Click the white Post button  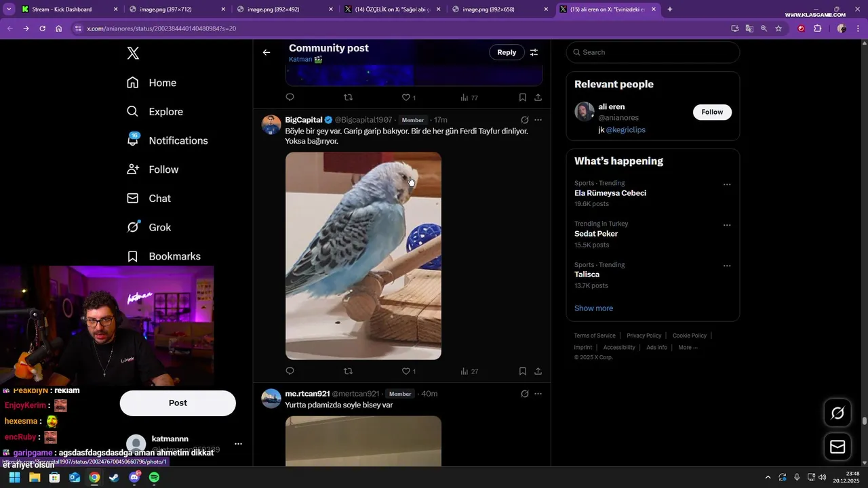point(178,403)
